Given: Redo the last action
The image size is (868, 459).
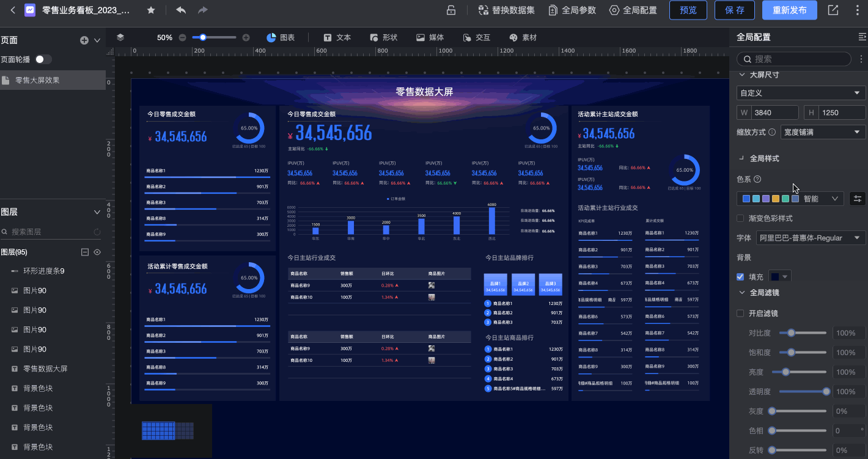Looking at the screenshot, I should (x=203, y=10).
